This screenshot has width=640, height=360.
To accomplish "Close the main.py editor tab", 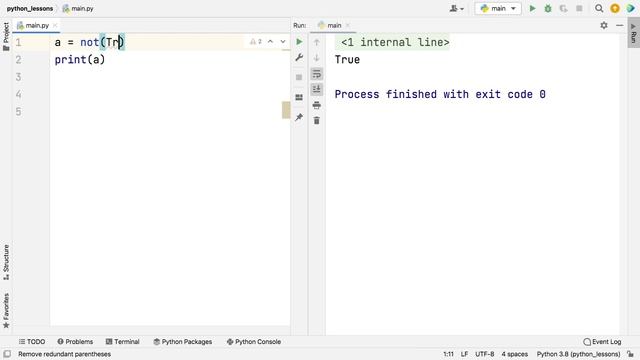I will point(55,25).
